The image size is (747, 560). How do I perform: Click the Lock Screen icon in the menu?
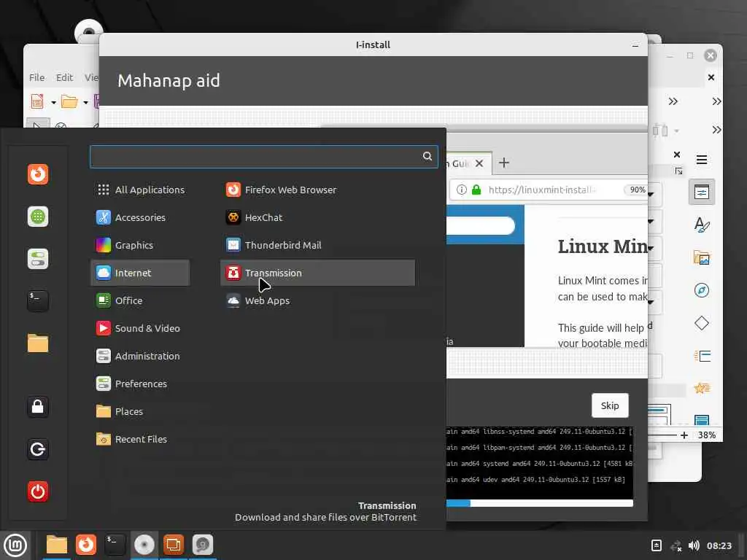click(x=38, y=407)
